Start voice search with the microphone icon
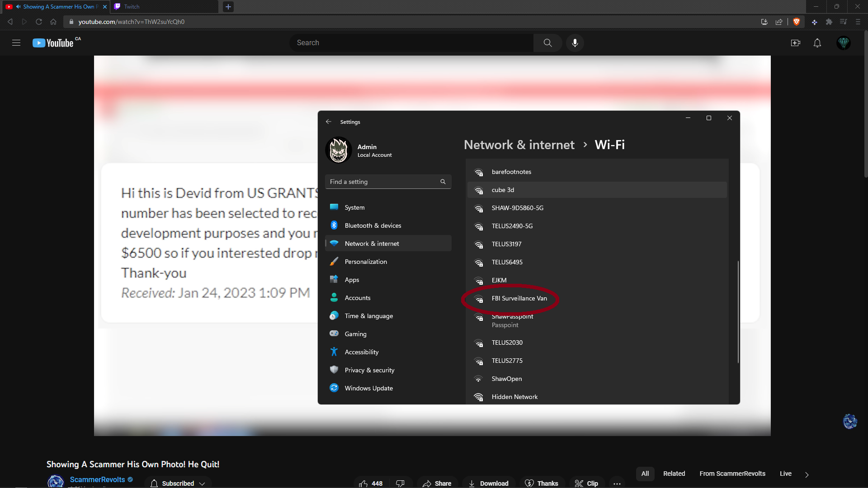Screen dimensions: 868x488 [575, 43]
